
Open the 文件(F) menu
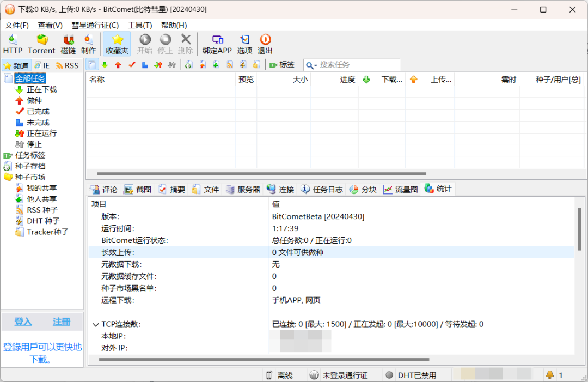pyautogui.click(x=17, y=25)
